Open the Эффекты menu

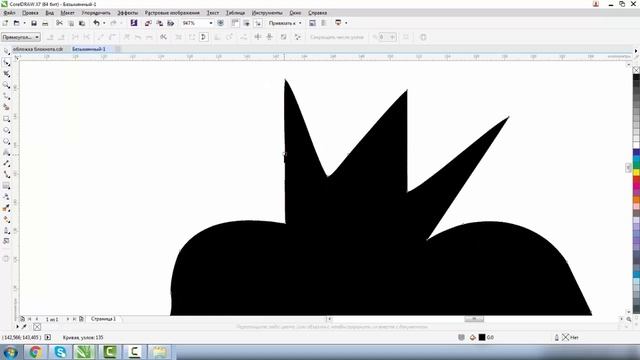tap(128, 13)
